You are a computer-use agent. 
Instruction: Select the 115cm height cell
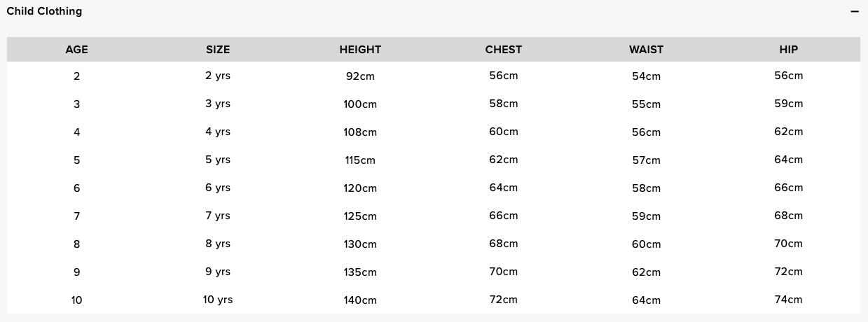360,160
